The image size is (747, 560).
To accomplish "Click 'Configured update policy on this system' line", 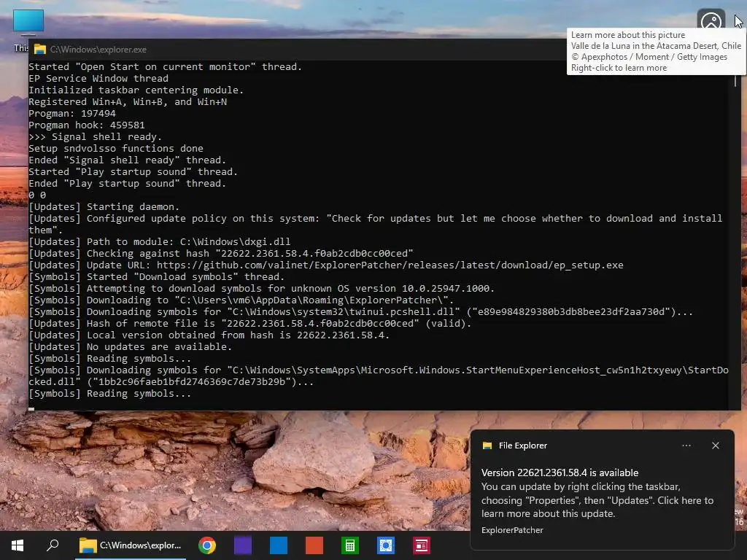I will [x=376, y=225].
